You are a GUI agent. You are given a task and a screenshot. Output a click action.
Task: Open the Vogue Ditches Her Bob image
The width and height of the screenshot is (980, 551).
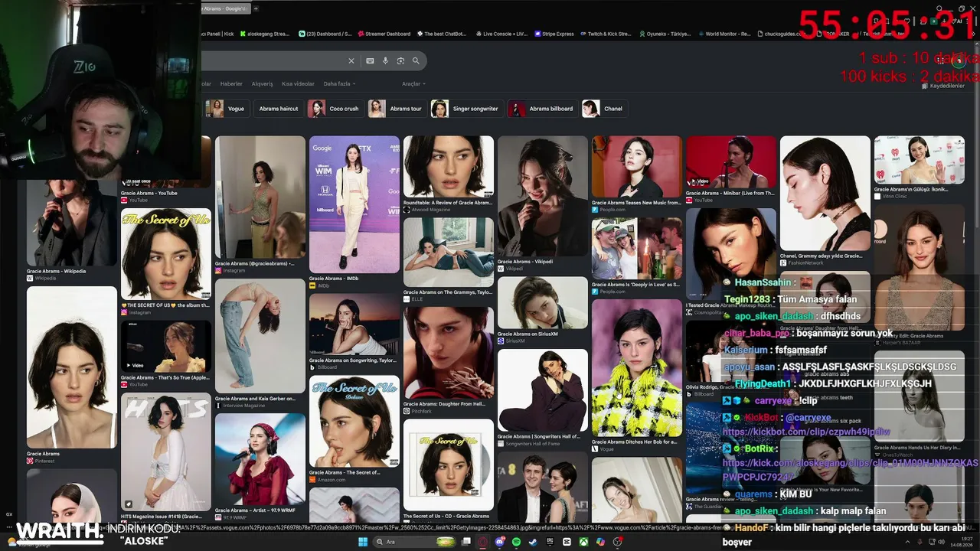[x=637, y=367]
